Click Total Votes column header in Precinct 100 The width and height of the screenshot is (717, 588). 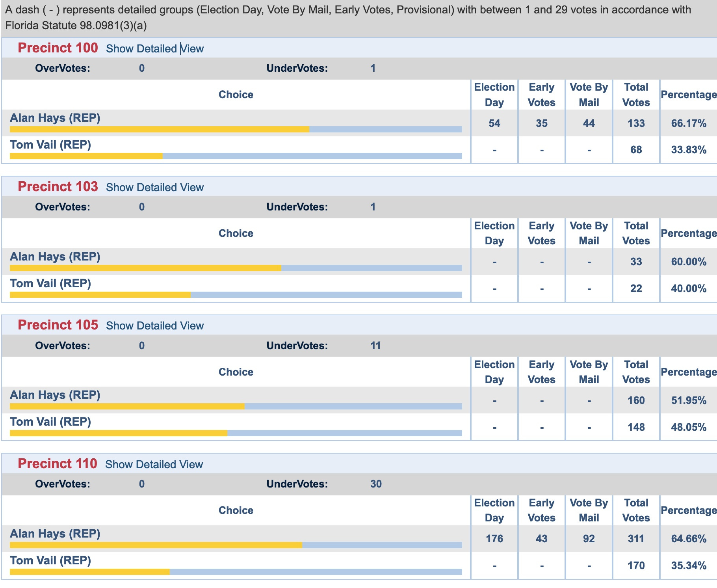tap(636, 95)
